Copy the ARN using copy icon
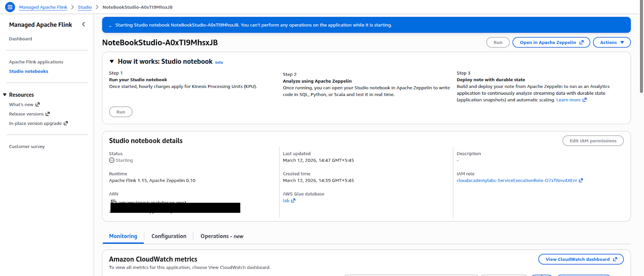Viewport: 644px width, 276px height. 114,202
